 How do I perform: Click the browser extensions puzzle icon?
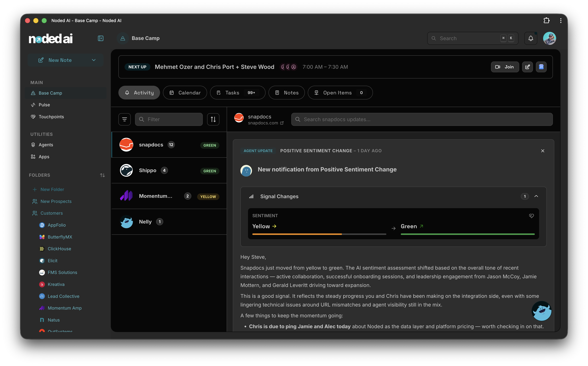click(546, 21)
